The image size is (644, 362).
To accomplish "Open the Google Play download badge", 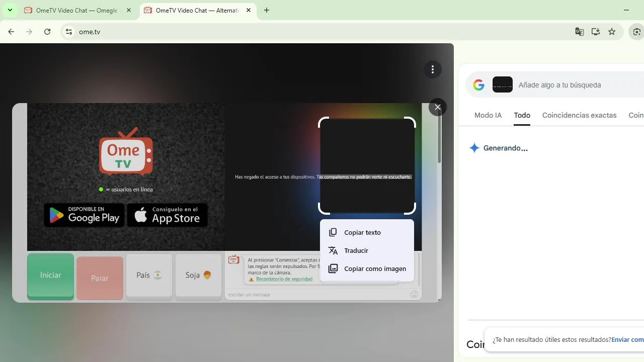I will [84, 215].
